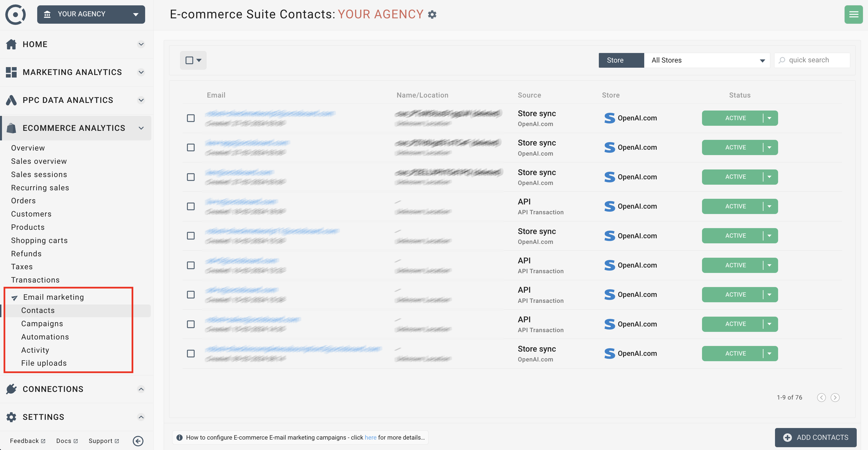
Task: Click the app logo icon
Action: click(15, 14)
